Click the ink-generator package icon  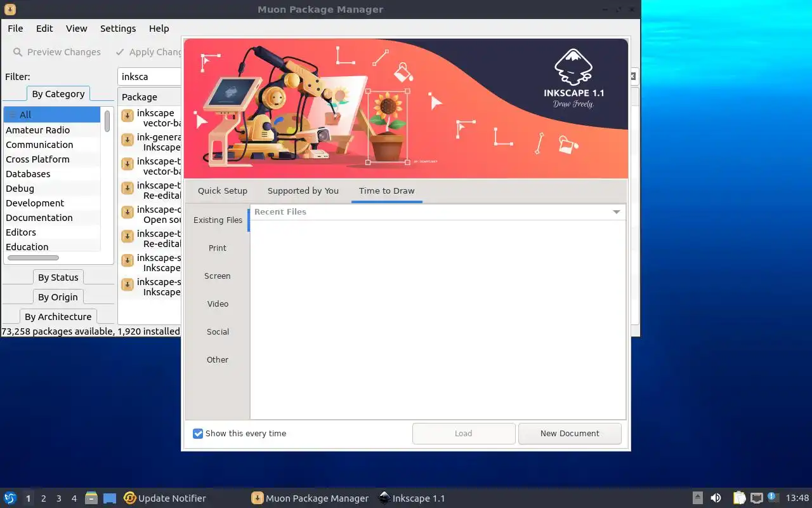128,139
